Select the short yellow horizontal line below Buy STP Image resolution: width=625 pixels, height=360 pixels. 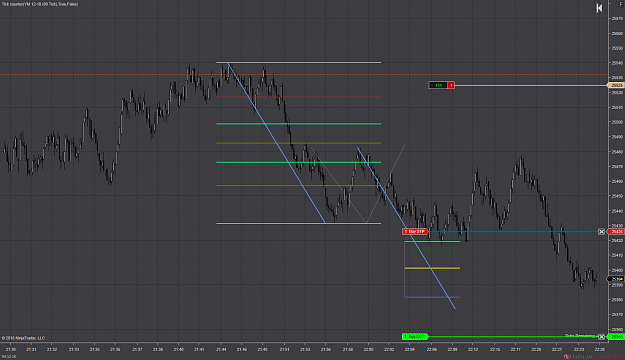[x=432, y=268]
